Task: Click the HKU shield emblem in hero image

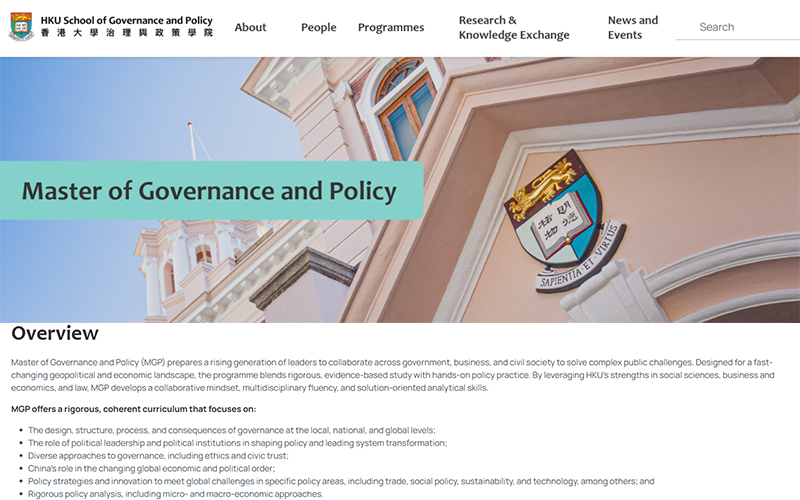Action: click(564, 219)
